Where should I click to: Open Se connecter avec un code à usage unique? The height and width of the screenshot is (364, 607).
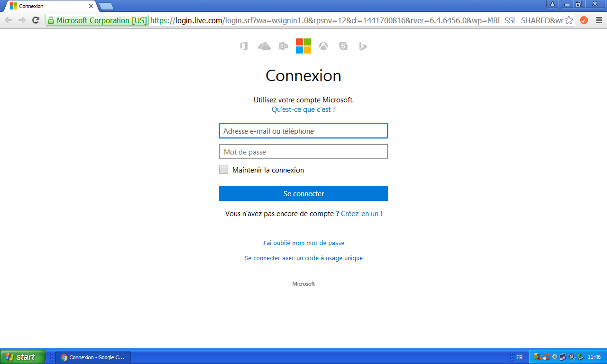click(303, 258)
